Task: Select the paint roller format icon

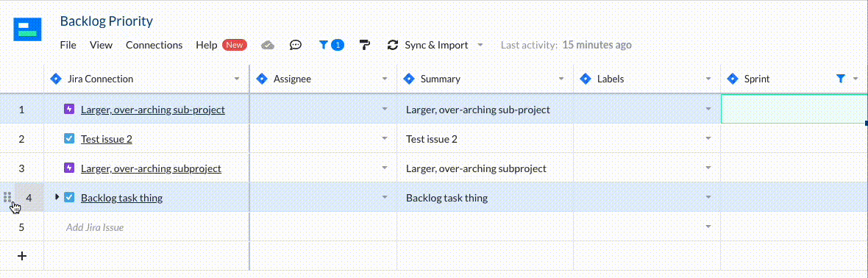Action: point(365,46)
